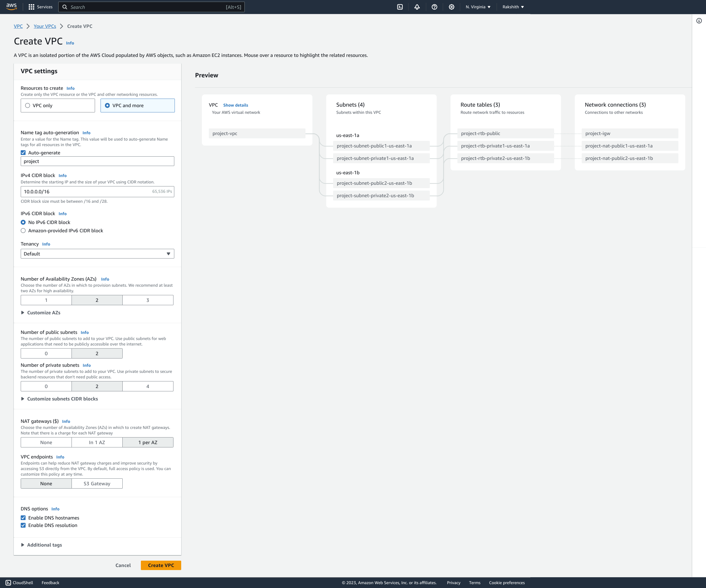The width and height of the screenshot is (706, 588).
Task: Open CloudShell from the top bar icon
Action: (400, 7)
